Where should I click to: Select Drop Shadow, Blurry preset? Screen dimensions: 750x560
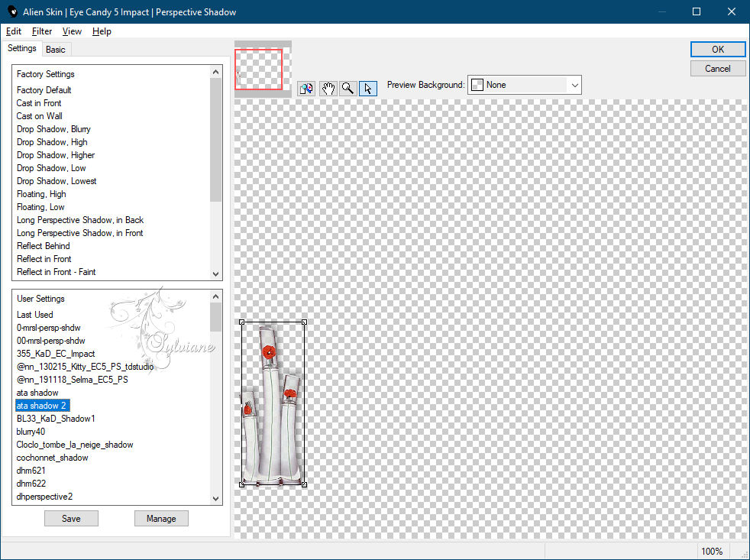(53, 129)
